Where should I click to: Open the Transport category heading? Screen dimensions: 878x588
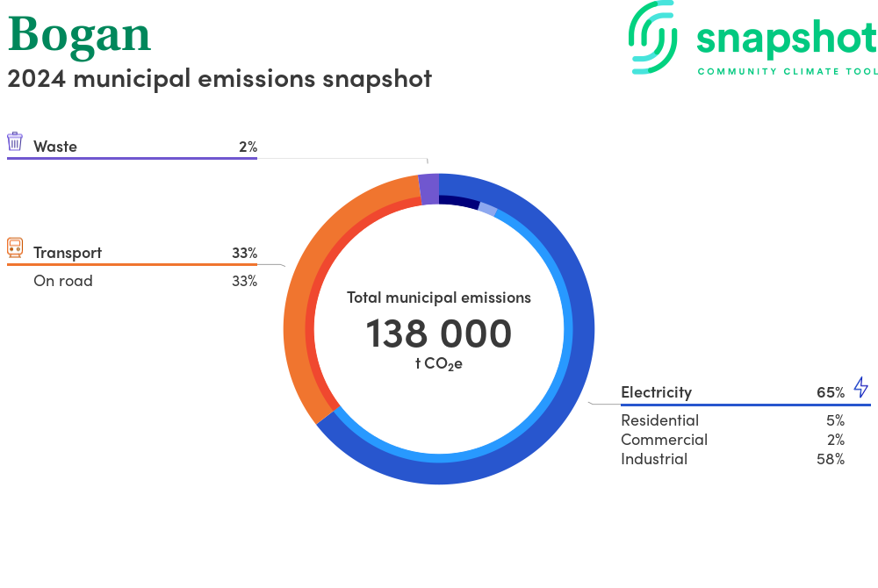(x=68, y=253)
